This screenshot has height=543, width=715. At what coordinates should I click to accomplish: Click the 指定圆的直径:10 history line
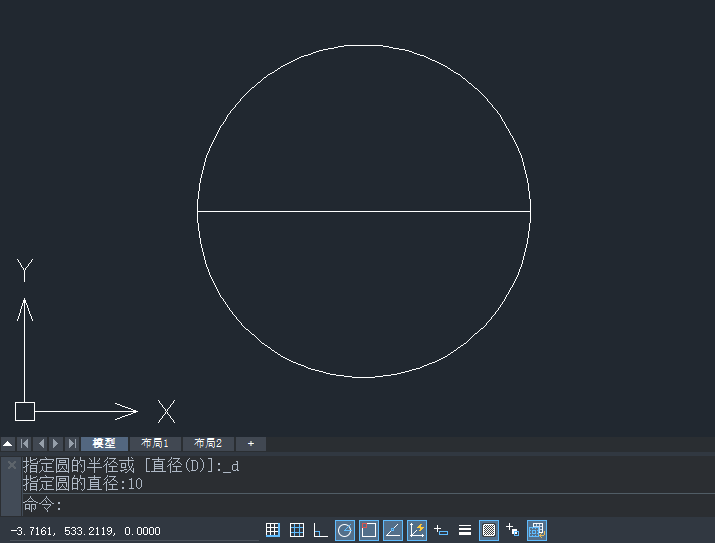click(83, 484)
